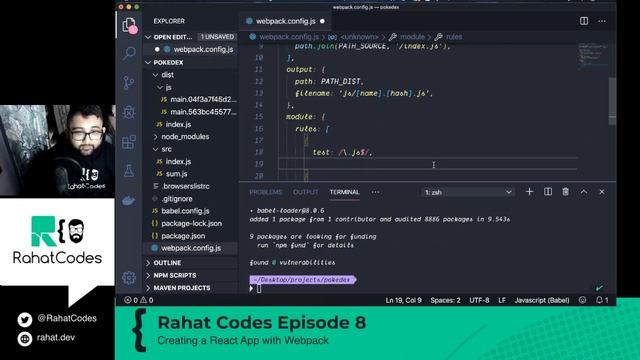Open the panel's more tabs ellipsis
Image resolution: width=640 pixels, height=360 pixels.
(376, 192)
